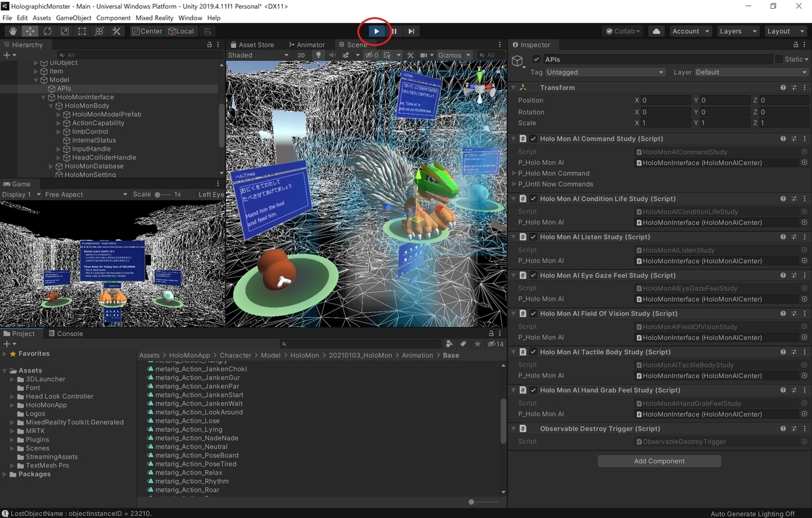The image size is (812, 518).
Task: Toggle the Static checkbox
Action: 779,60
